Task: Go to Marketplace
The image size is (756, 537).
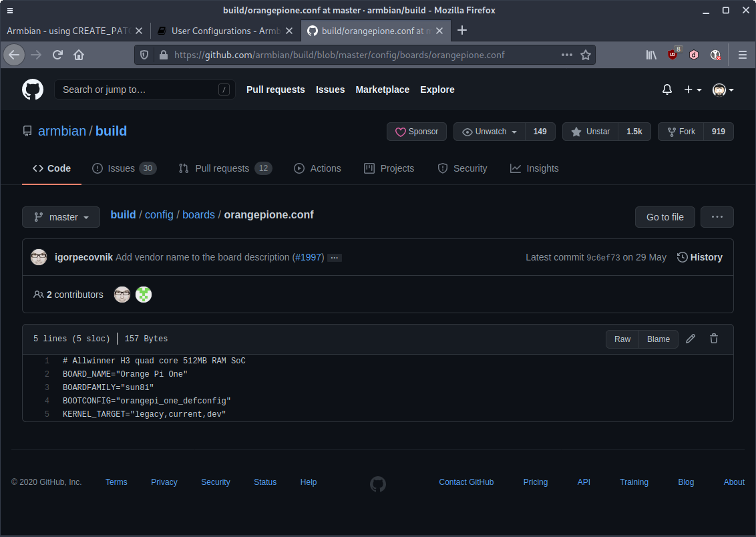Action: 382,89
